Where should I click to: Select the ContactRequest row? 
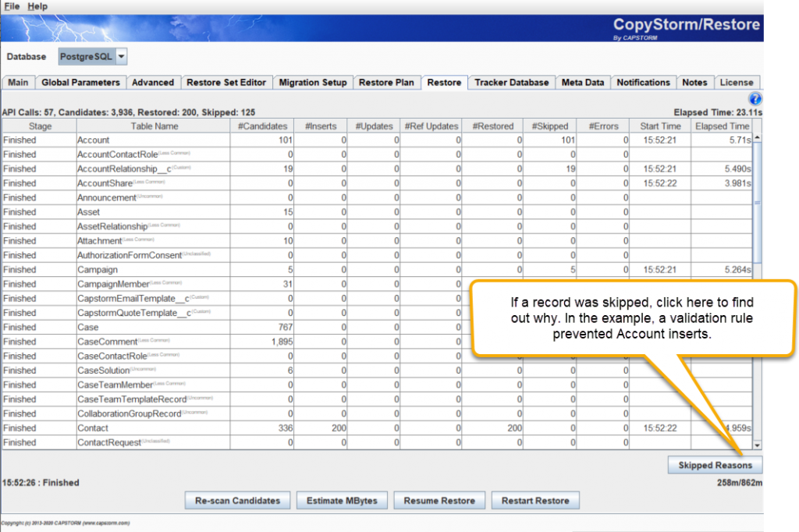(x=378, y=442)
